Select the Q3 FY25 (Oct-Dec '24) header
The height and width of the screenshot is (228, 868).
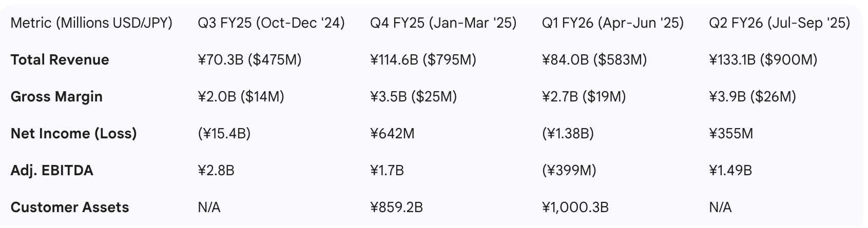click(271, 23)
